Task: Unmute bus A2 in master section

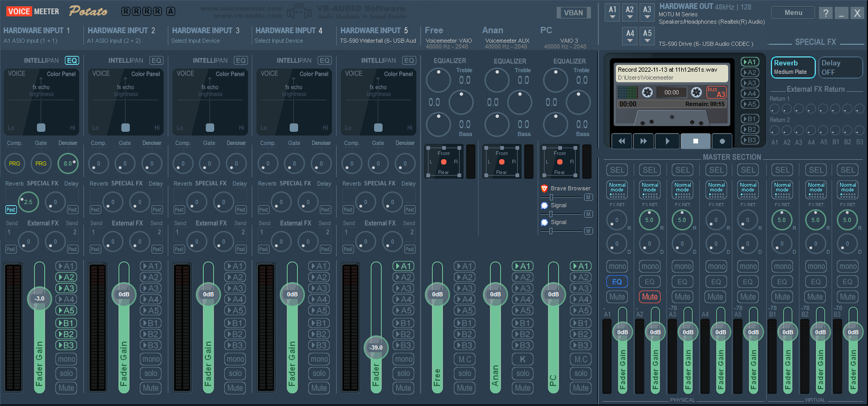Action: (x=650, y=297)
